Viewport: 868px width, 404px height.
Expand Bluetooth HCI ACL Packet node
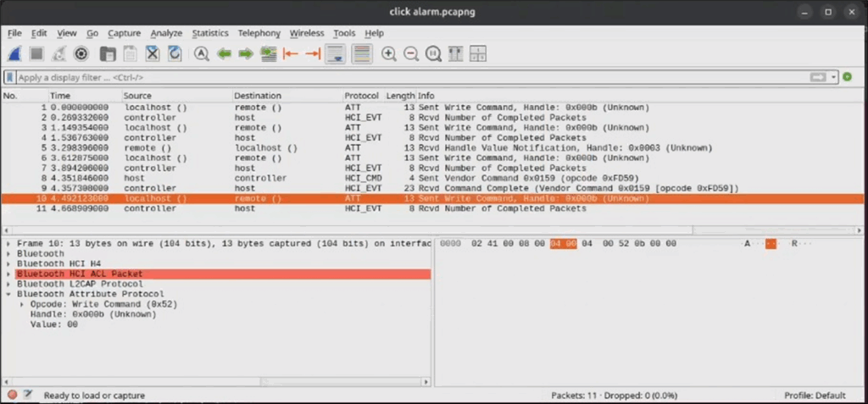8,274
